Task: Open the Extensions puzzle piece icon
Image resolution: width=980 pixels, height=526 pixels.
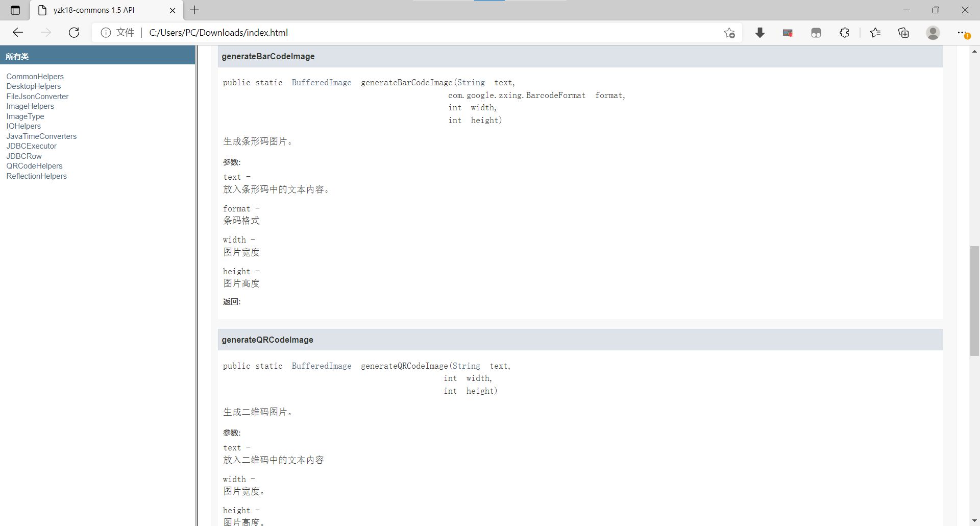Action: pos(845,32)
